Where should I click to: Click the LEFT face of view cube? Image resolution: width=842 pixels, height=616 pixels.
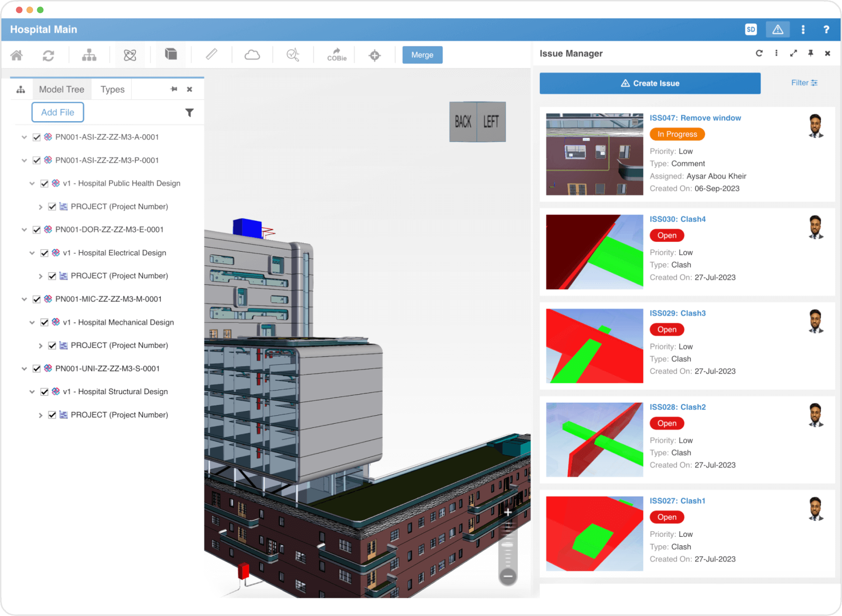coord(491,122)
